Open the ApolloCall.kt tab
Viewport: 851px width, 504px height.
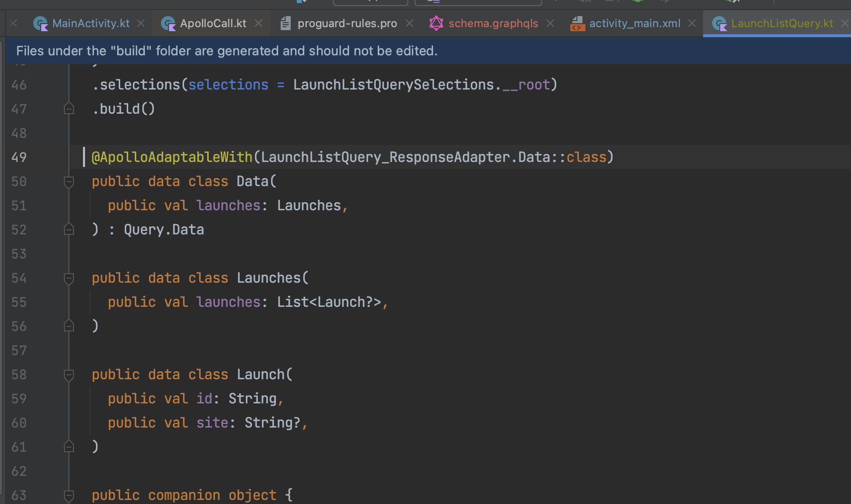click(213, 23)
